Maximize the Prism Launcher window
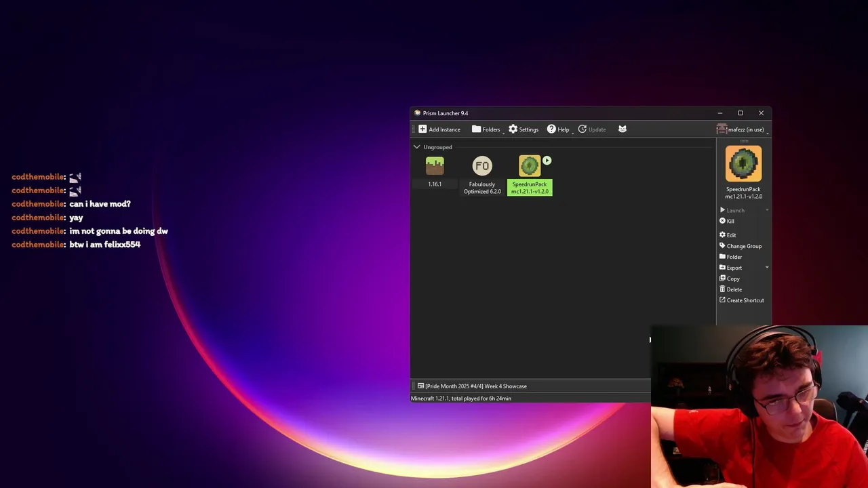 (x=741, y=113)
